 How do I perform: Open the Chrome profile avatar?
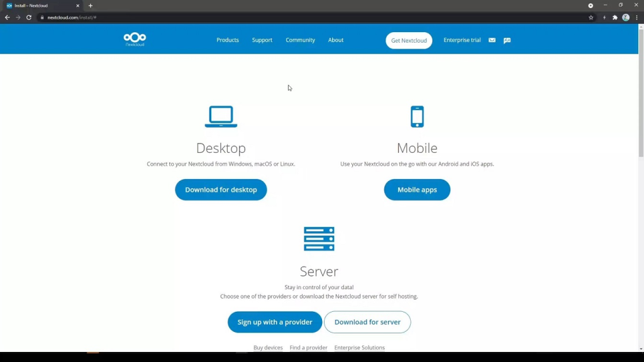click(x=626, y=18)
